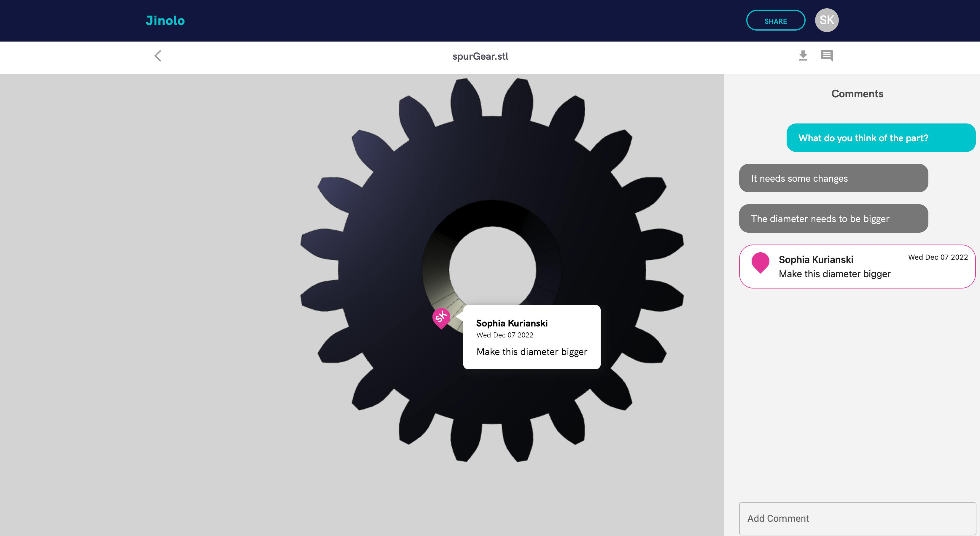Go back using the left chevron

158,56
